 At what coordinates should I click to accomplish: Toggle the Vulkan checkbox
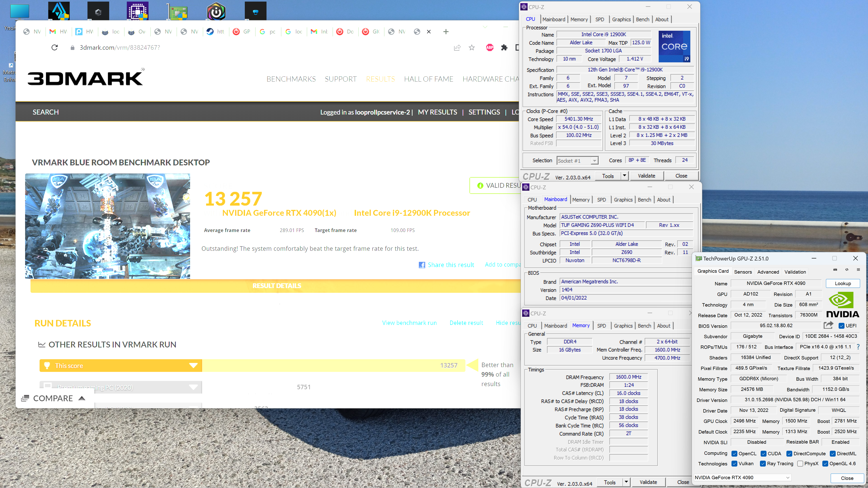coord(734,464)
